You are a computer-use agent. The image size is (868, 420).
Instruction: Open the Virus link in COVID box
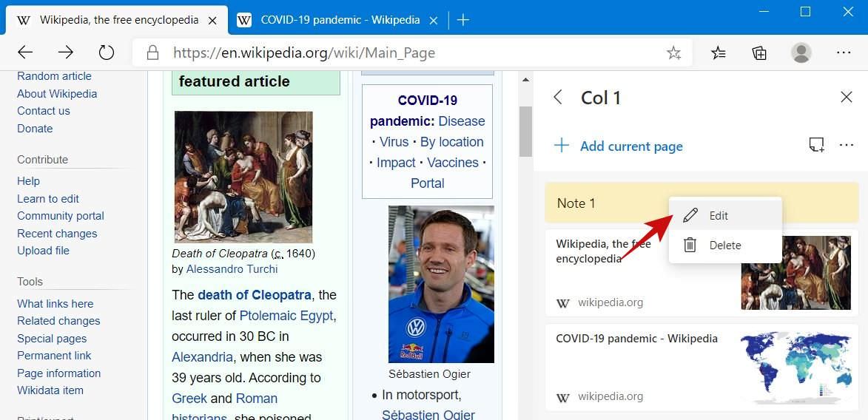click(x=394, y=142)
